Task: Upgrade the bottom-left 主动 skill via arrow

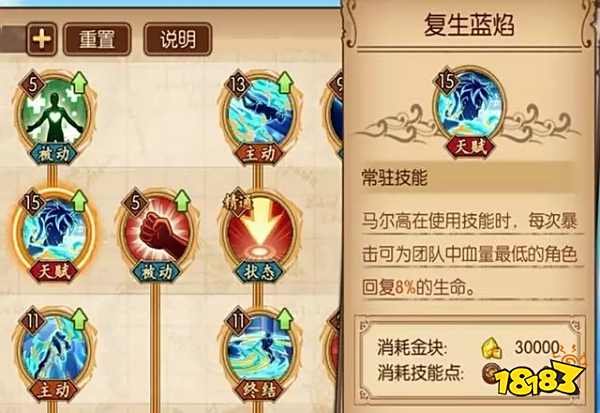Action: click(80, 319)
